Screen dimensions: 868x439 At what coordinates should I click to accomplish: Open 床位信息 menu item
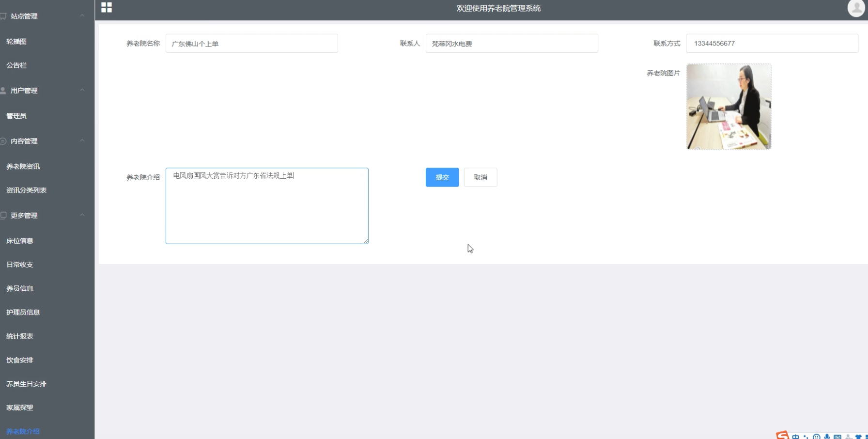point(20,241)
